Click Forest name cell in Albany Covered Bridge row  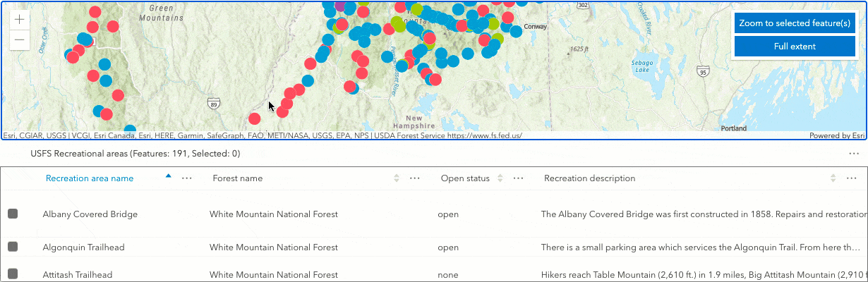click(274, 214)
